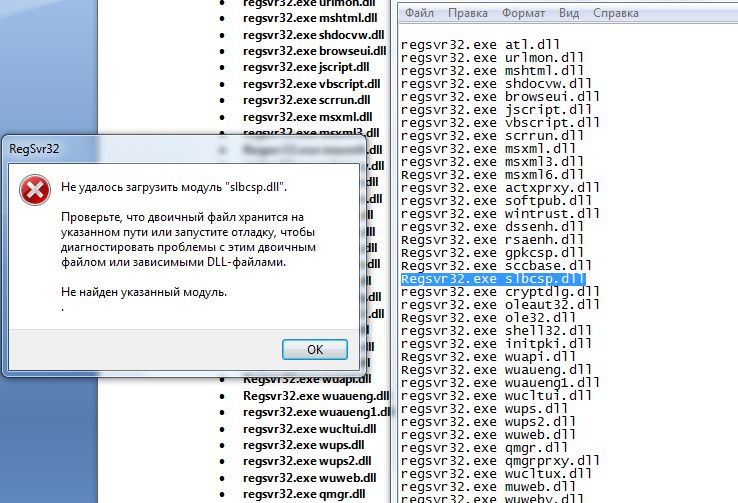Click the line regsvr32.exe scrrun.dll in Notepad
Viewport: 738px width, 503px height.
pos(492,136)
